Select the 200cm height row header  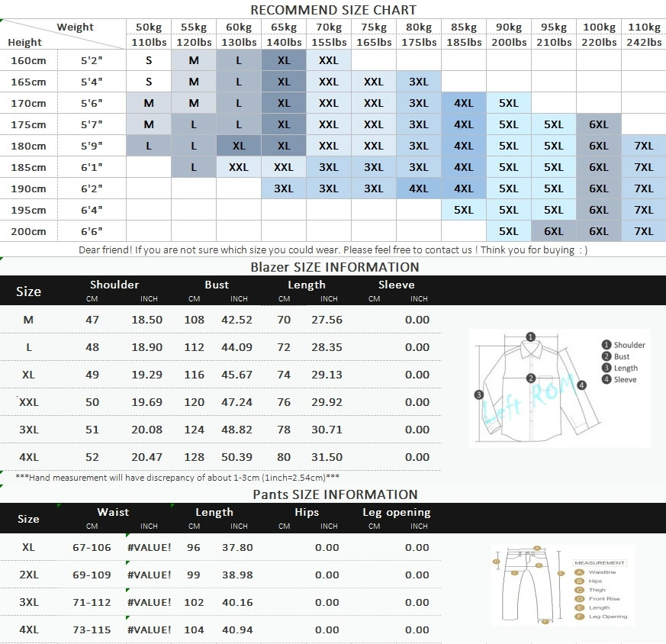point(28,231)
